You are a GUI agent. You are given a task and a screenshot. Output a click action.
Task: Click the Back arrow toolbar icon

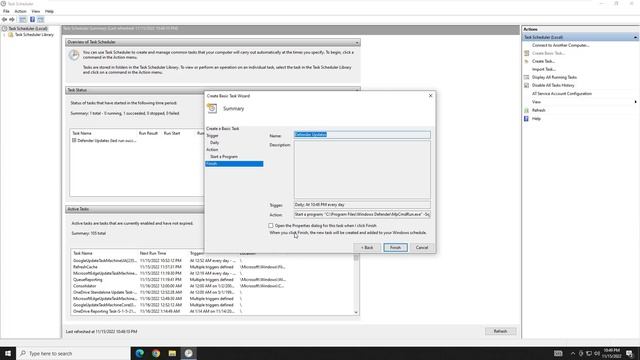[4, 20]
